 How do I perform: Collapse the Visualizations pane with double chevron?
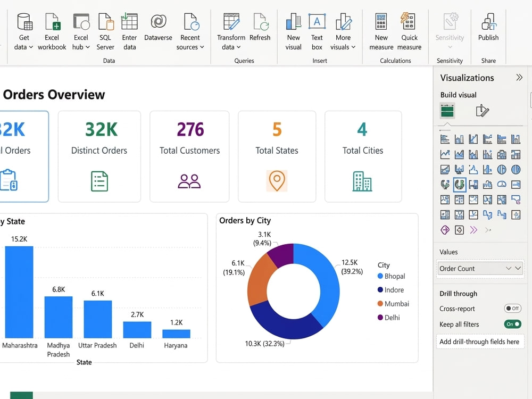519,78
